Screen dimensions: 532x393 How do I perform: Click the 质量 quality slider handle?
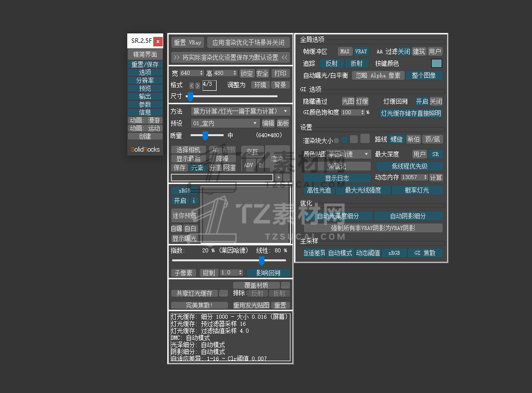(205, 135)
